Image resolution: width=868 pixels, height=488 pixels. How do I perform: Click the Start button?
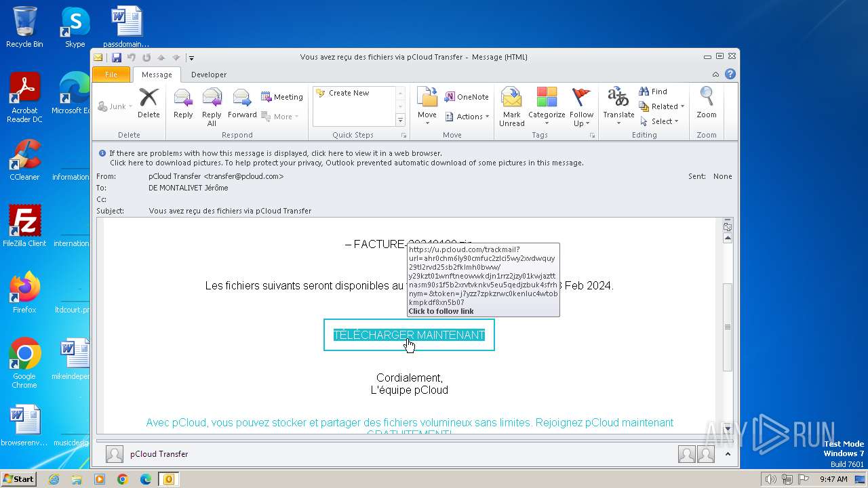tap(19, 479)
